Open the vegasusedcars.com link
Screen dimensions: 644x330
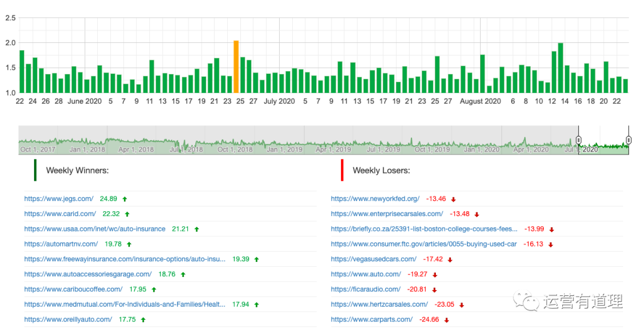pyautogui.click(x=373, y=260)
